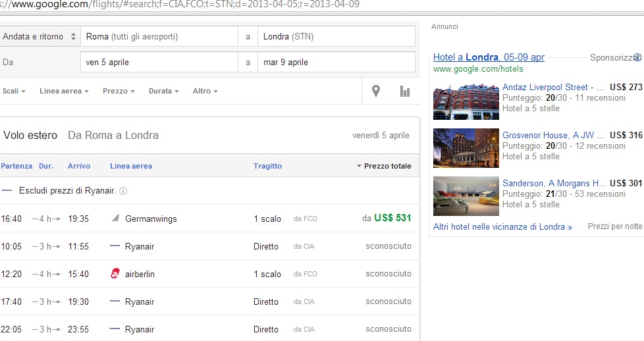The image size is (644, 341).
Task: Click the Da Roma a Londra heading
Action: (x=113, y=135)
